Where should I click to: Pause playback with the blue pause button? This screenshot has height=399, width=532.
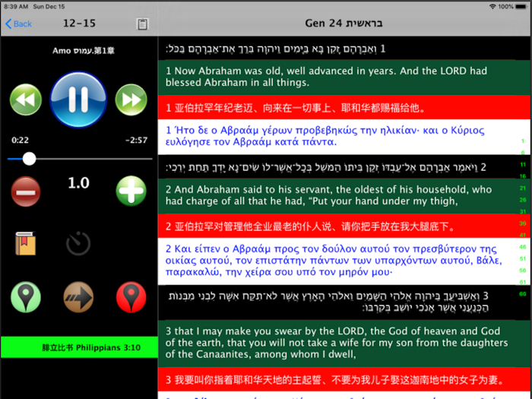pos(78,100)
